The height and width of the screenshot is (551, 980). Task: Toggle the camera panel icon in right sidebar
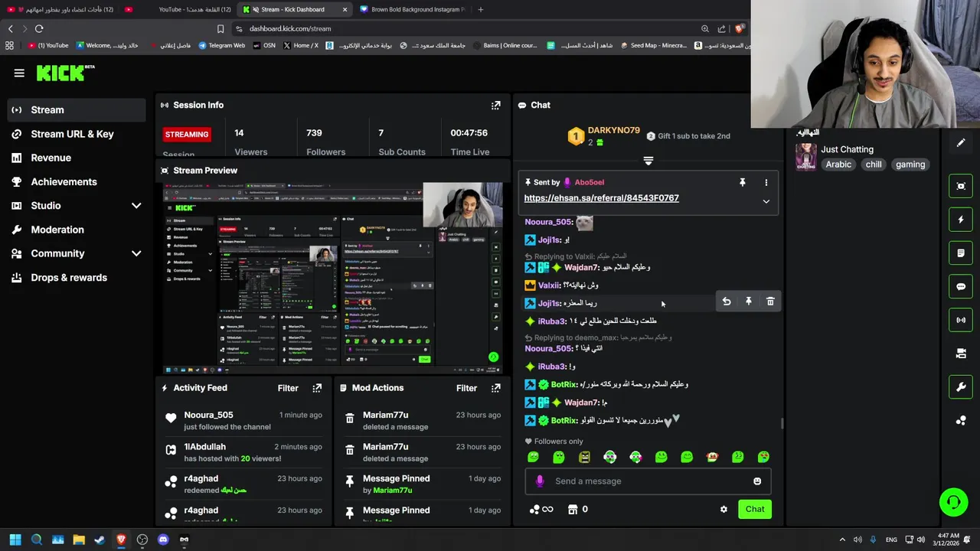[x=961, y=354]
